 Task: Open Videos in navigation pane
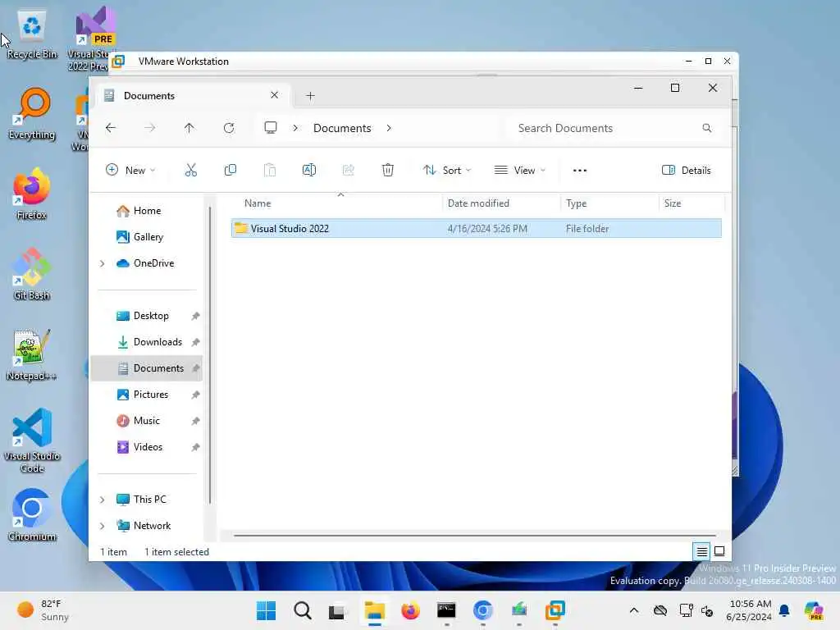pyautogui.click(x=148, y=447)
